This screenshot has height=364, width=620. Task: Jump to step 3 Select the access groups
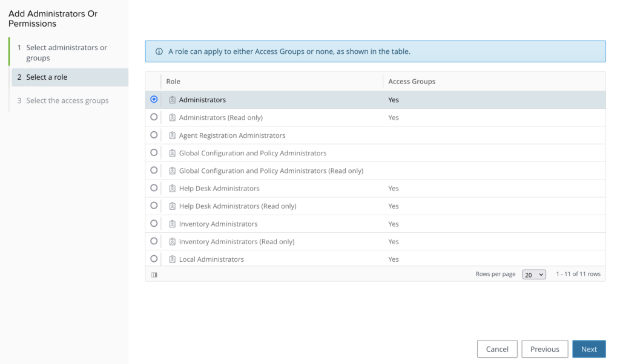[x=67, y=100]
